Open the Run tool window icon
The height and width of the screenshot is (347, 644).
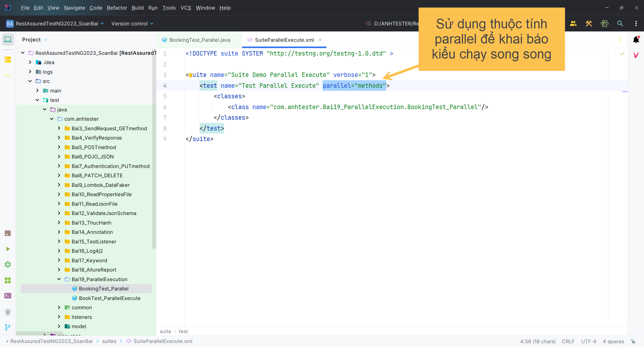[8, 249]
